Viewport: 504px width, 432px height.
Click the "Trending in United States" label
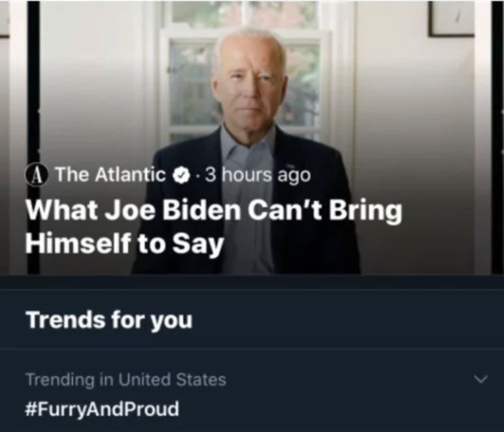point(126,379)
